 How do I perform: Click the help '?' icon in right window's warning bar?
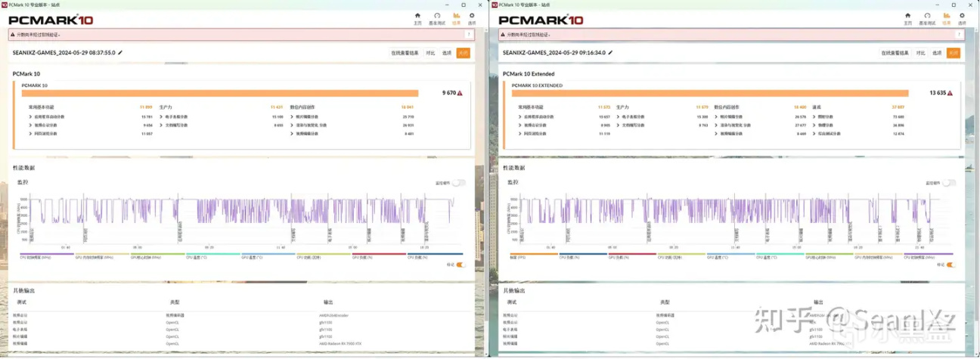coord(959,34)
